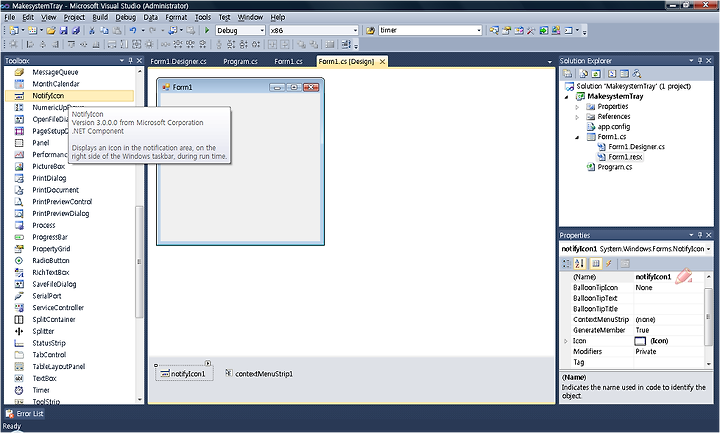The width and height of the screenshot is (720, 433).
Task: Collapse the MakesystemTray project node
Action: pyautogui.click(x=566, y=97)
